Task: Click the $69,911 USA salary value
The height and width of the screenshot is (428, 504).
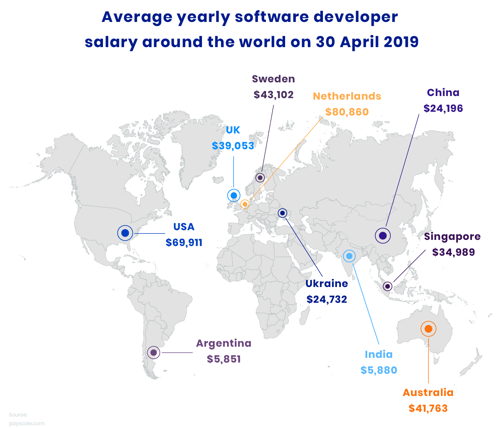Action: point(184,242)
